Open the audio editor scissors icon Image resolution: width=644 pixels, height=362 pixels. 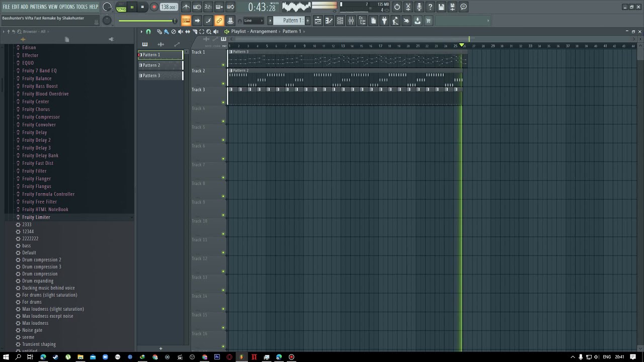coord(408,7)
